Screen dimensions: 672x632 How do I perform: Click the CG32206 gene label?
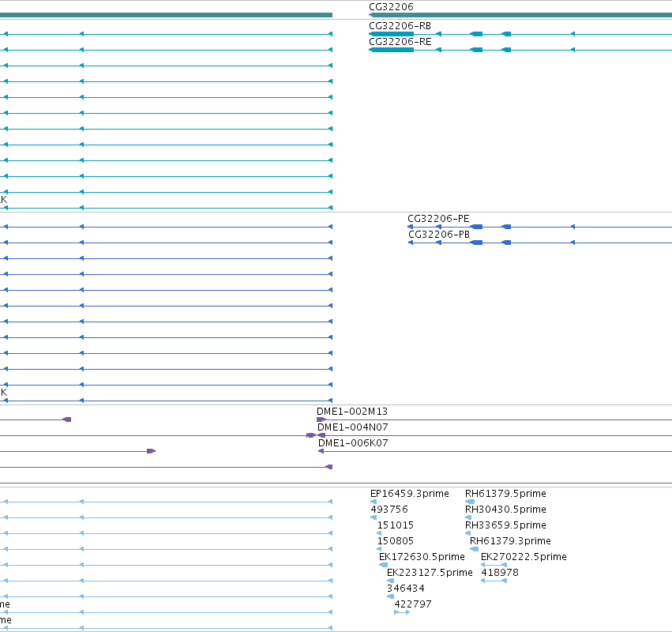point(391,7)
